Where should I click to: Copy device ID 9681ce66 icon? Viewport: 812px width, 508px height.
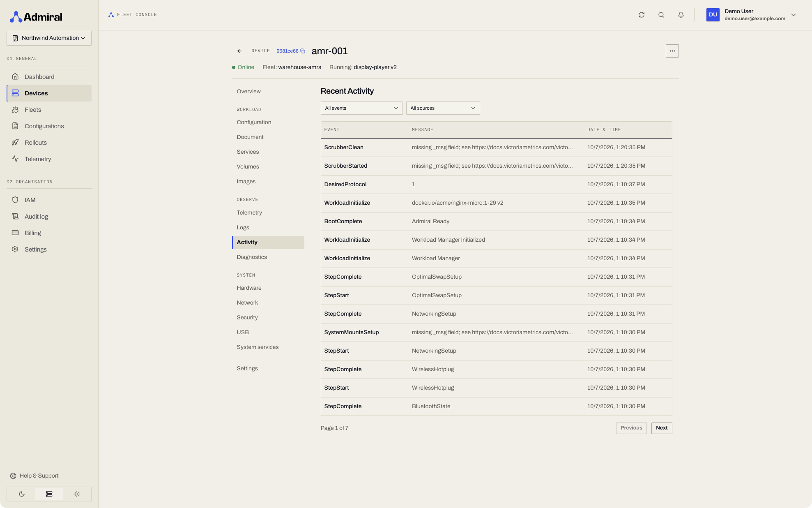(x=303, y=51)
